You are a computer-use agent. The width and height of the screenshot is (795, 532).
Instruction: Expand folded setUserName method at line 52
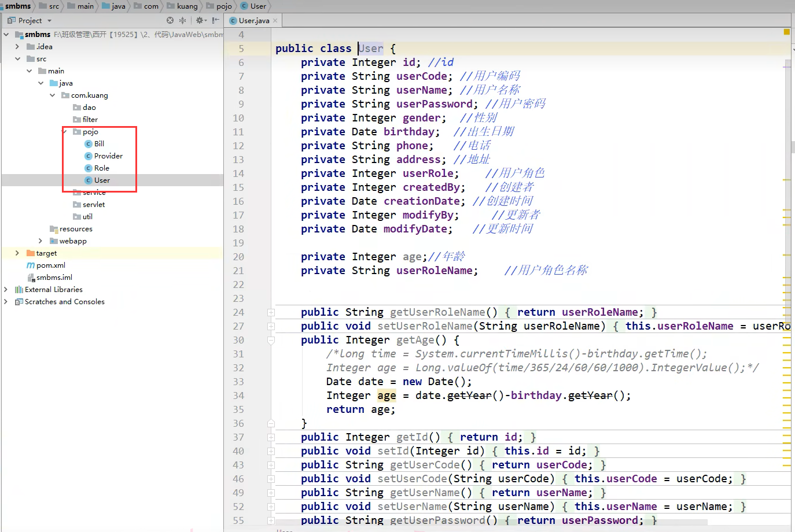271,507
